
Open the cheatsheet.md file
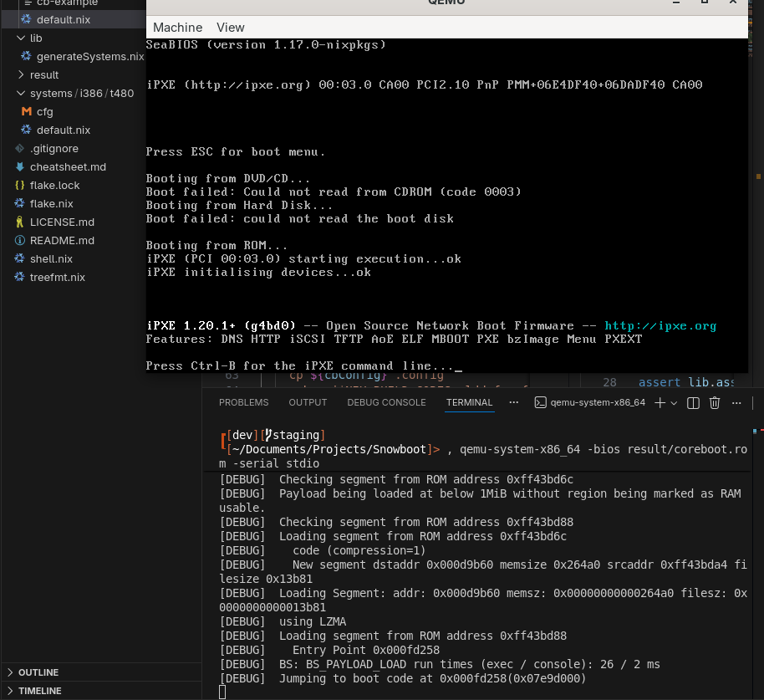click(68, 166)
